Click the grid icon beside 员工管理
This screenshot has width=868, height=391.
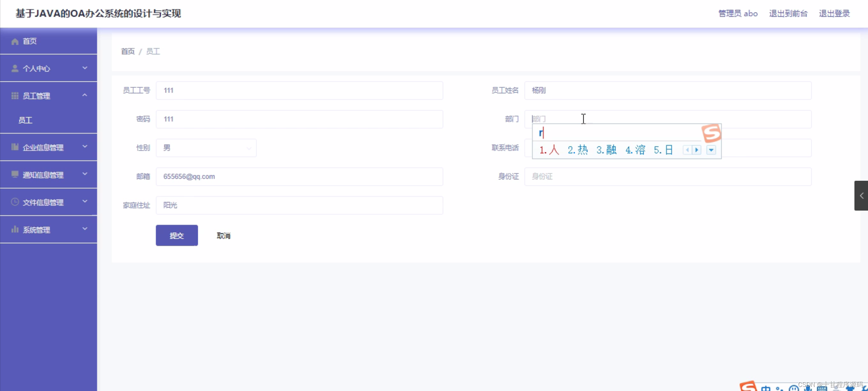tap(15, 96)
